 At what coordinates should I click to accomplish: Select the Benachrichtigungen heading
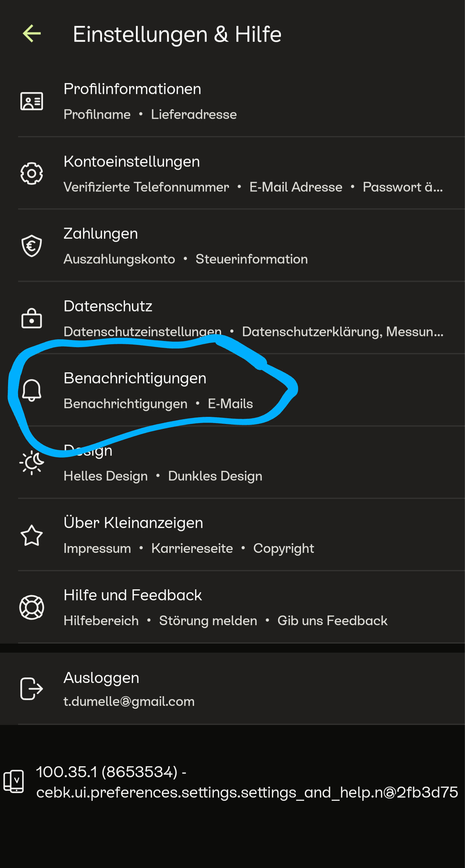pos(135,378)
